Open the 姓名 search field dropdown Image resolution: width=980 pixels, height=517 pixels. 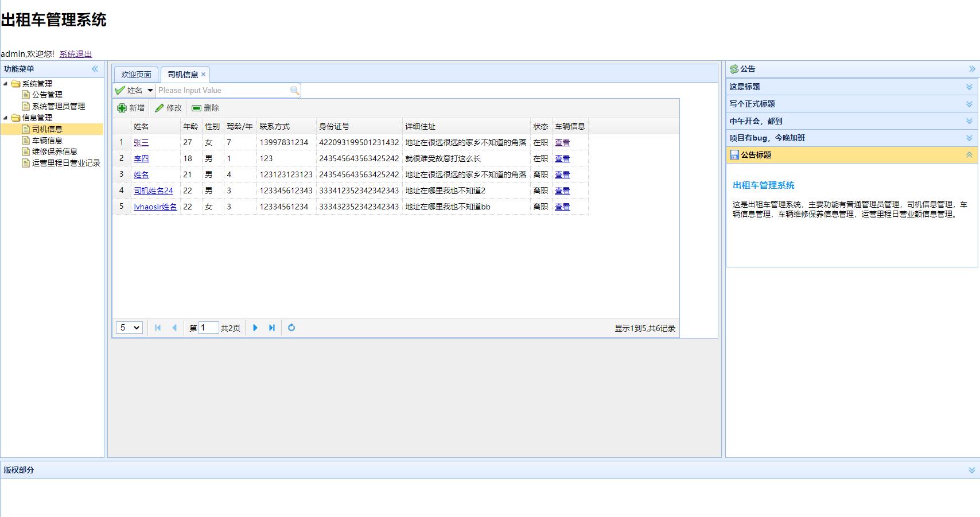[x=150, y=91]
